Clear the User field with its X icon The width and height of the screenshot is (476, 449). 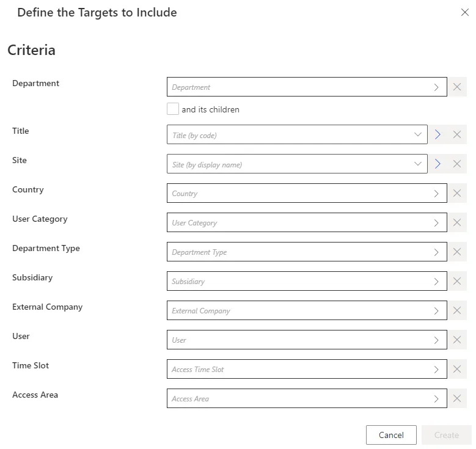[x=457, y=340]
